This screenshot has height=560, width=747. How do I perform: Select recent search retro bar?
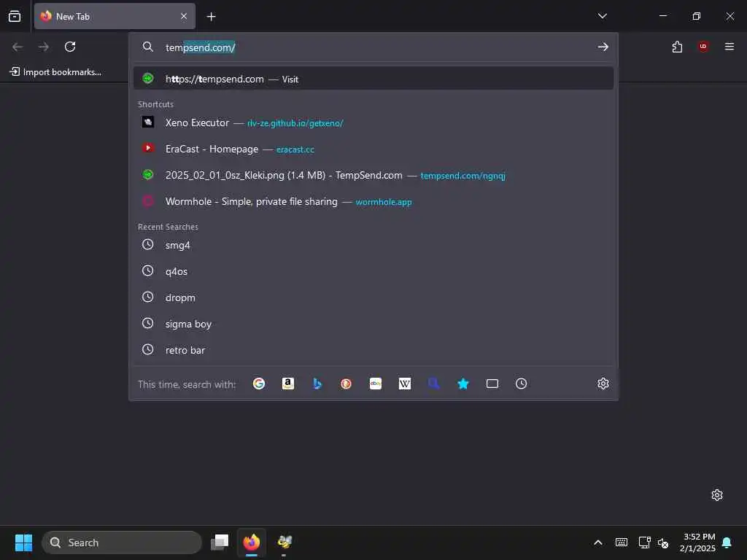[373, 350]
